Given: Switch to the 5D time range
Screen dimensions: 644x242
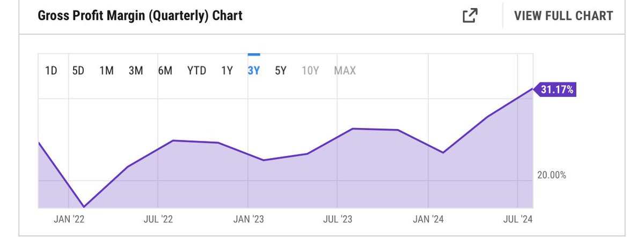Looking at the screenshot, I should point(78,70).
